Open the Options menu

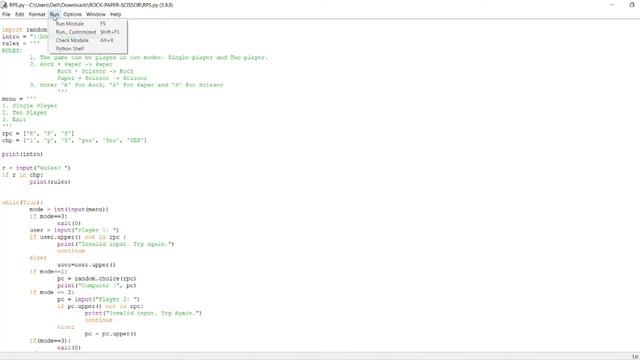tap(72, 14)
